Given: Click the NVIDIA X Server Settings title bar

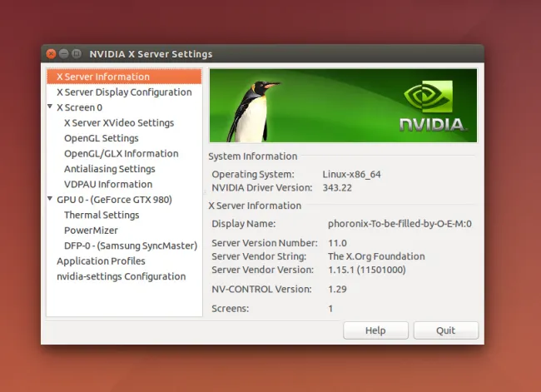Looking at the screenshot, I should (262, 54).
